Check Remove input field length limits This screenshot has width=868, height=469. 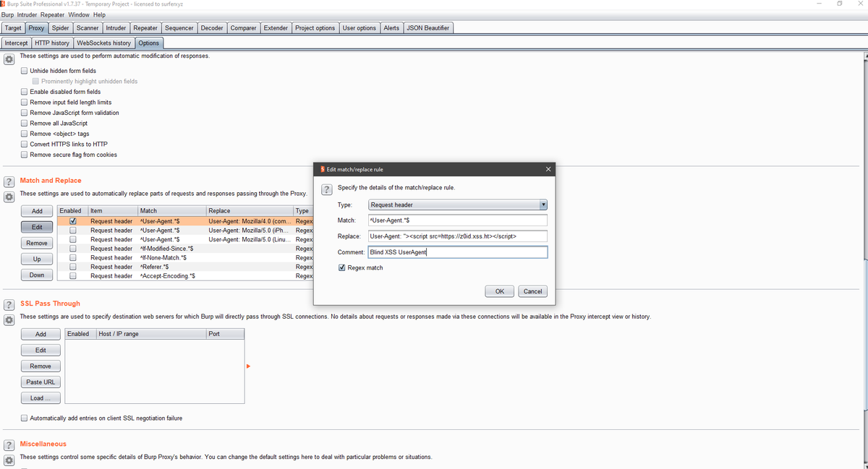click(x=25, y=103)
